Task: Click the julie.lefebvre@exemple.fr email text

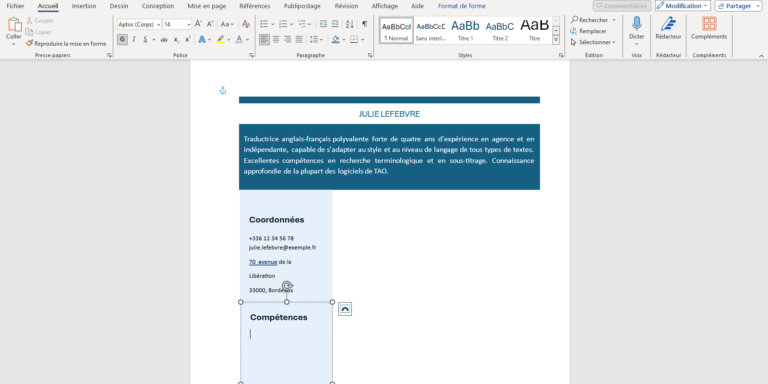Action: tap(282, 248)
